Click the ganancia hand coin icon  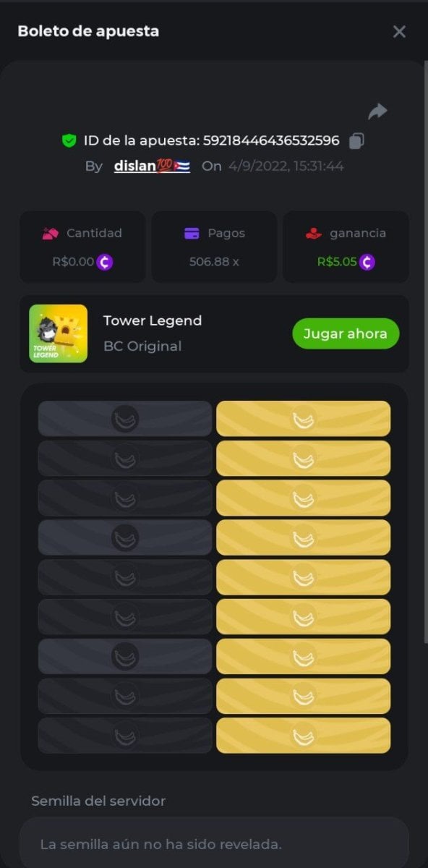[x=314, y=233]
